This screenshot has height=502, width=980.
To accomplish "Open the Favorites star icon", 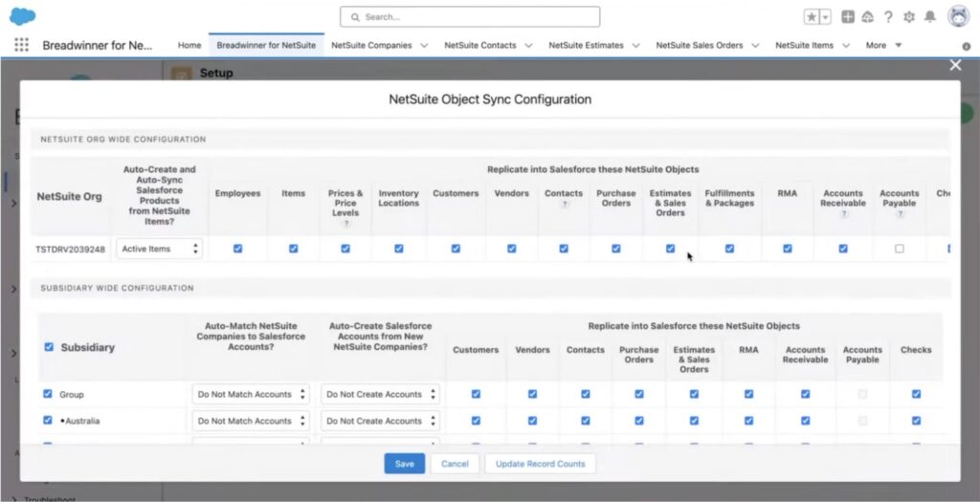I will pos(812,17).
